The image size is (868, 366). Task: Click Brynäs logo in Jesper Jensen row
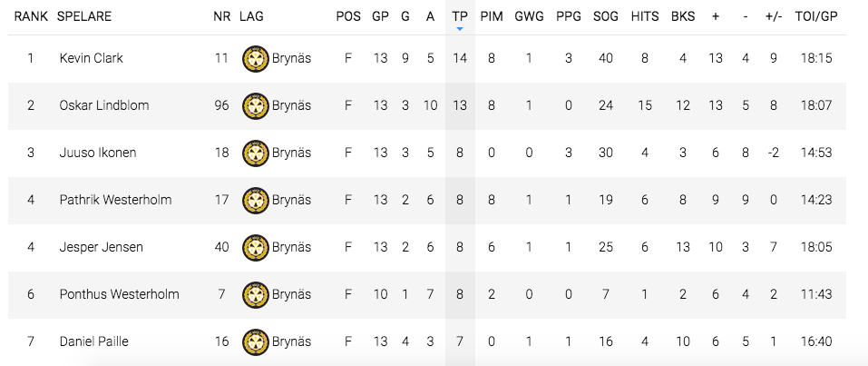(256, 247)
